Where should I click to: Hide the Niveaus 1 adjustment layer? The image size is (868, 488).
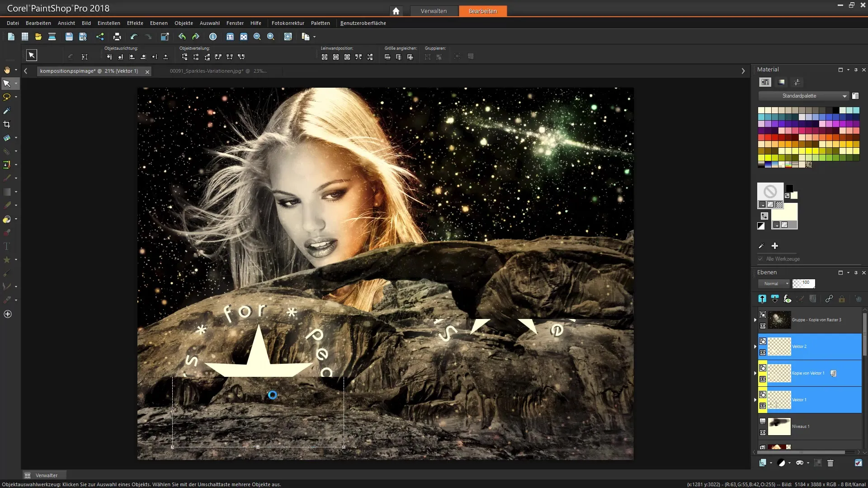tap(763, 432)
